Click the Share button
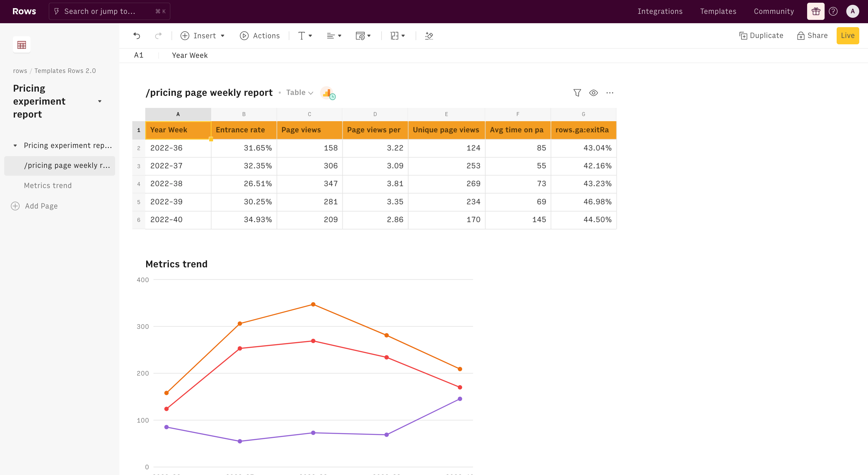This screenshot has width=868, height=475. (813, 36)
